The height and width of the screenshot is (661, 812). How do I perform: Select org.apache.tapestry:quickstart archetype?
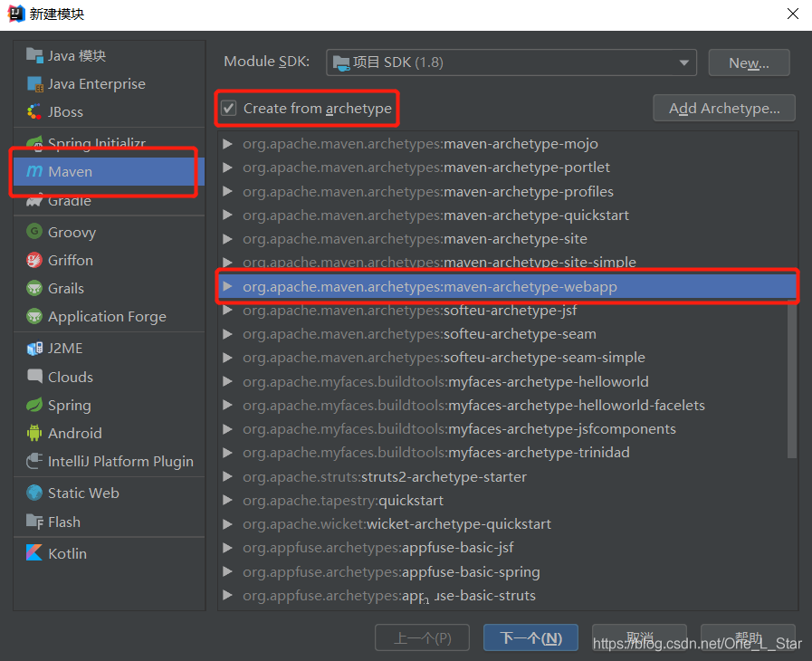pos(508,501)
